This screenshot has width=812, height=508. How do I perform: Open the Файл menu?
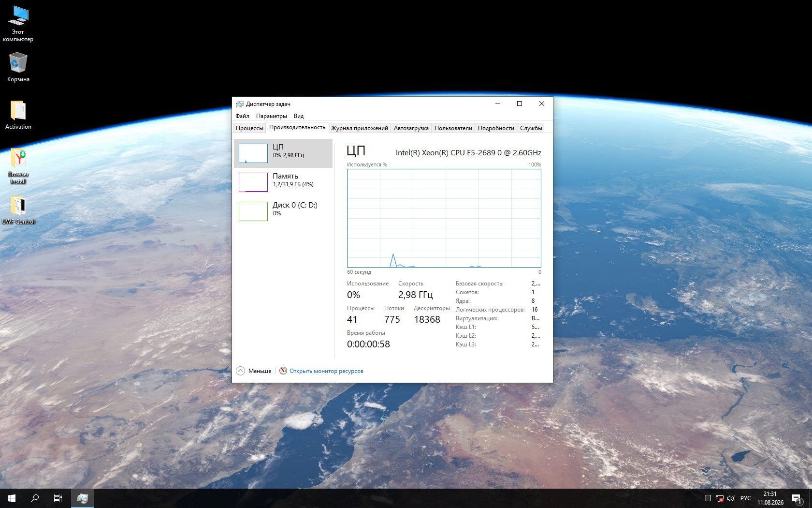243,116
